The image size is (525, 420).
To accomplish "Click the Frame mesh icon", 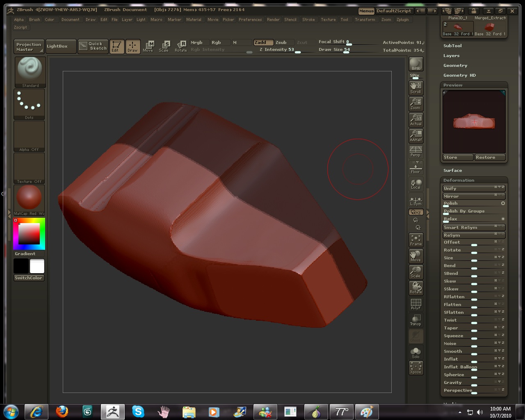I will click(x=415, y=240).
